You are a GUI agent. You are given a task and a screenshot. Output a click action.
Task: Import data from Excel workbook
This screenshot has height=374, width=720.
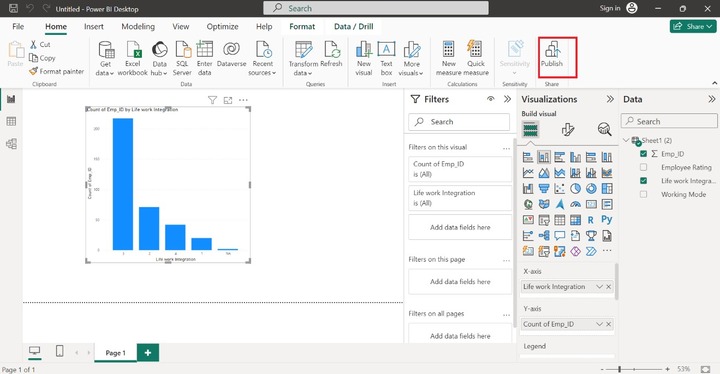tap(133, 58)
